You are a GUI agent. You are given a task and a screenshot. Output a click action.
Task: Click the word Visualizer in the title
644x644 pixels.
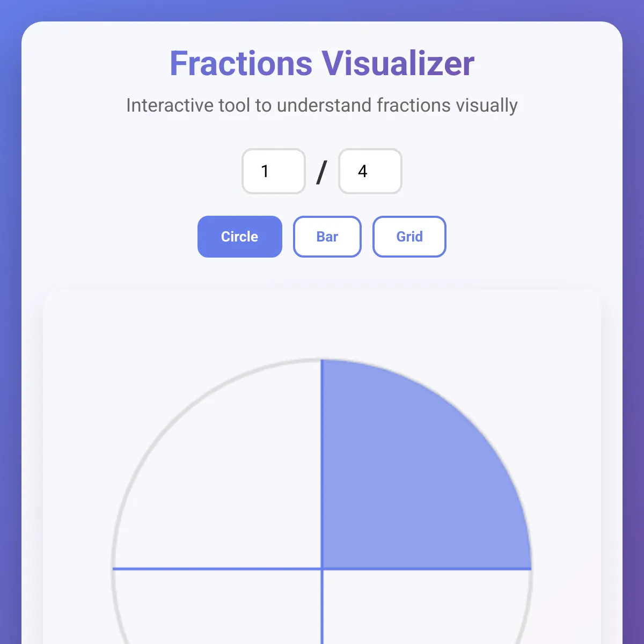(398, 63)
